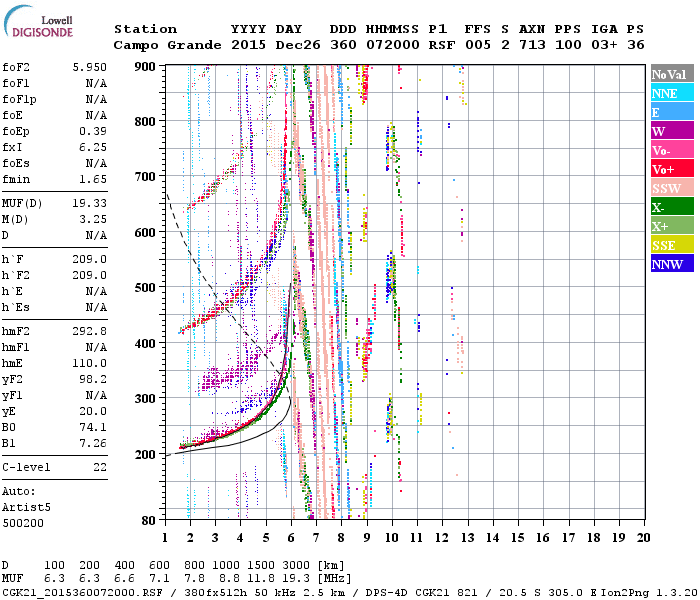Select the Vo+ red legend swatch
The image size is (700, 600).
(x=672, y=169)
